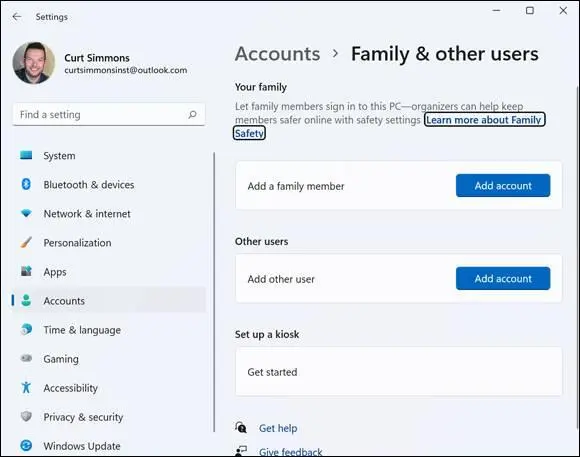Select the Network & internet wifi icon
Viewport: 580px width, 457px height.
tap(26, 213)
